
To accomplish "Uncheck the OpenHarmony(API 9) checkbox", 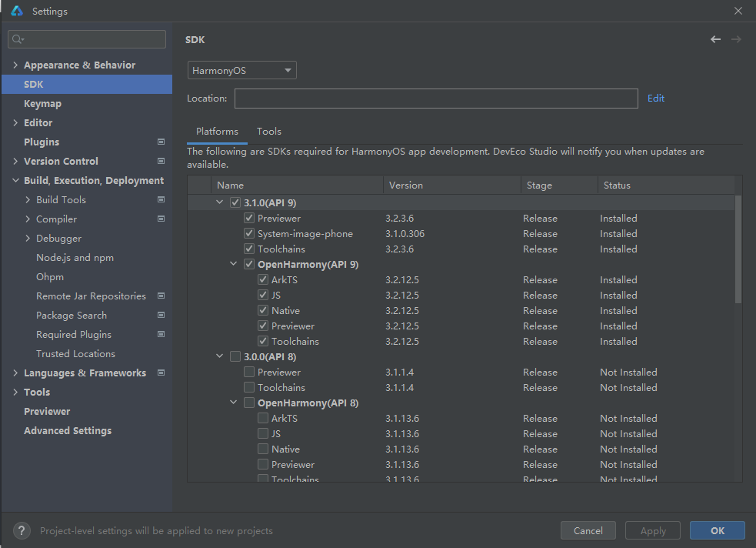I will tap(248, 264).
